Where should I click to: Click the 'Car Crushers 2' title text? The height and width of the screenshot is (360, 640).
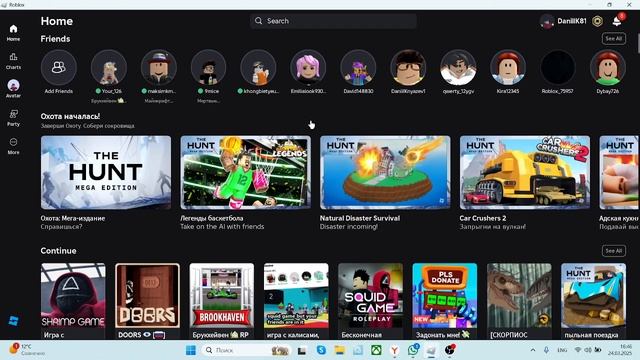(483, 218)
